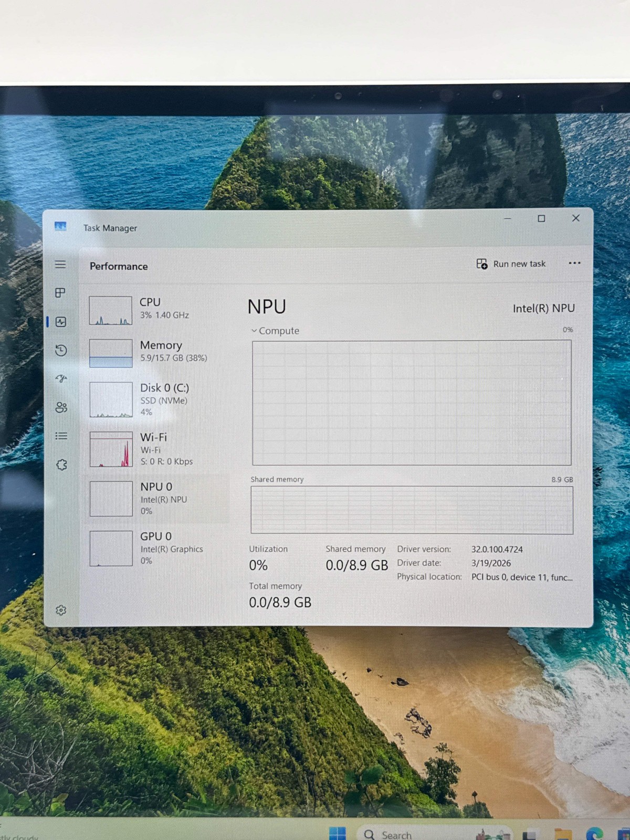
Task: Open Task Manager settings gear
Action: click(x=61, y=610)
